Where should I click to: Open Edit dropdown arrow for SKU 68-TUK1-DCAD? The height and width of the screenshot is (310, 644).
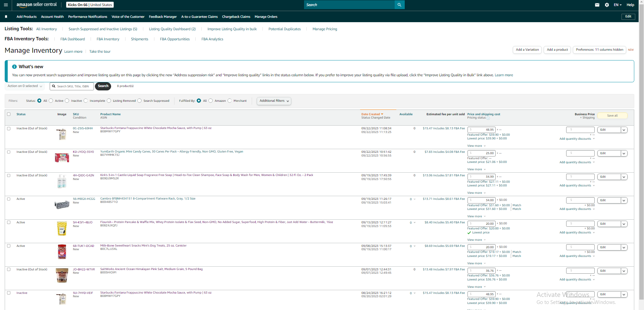(624, 248)
